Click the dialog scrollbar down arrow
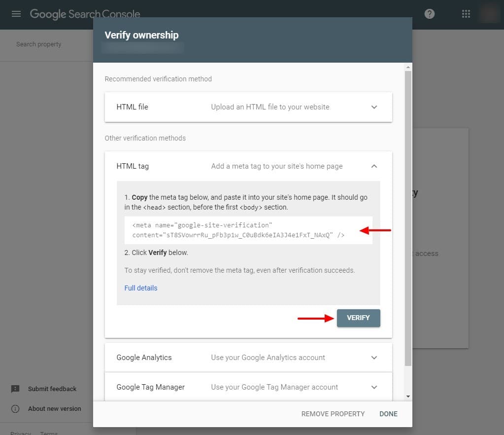This screenshot has width=504, height=435. [408, 396]
